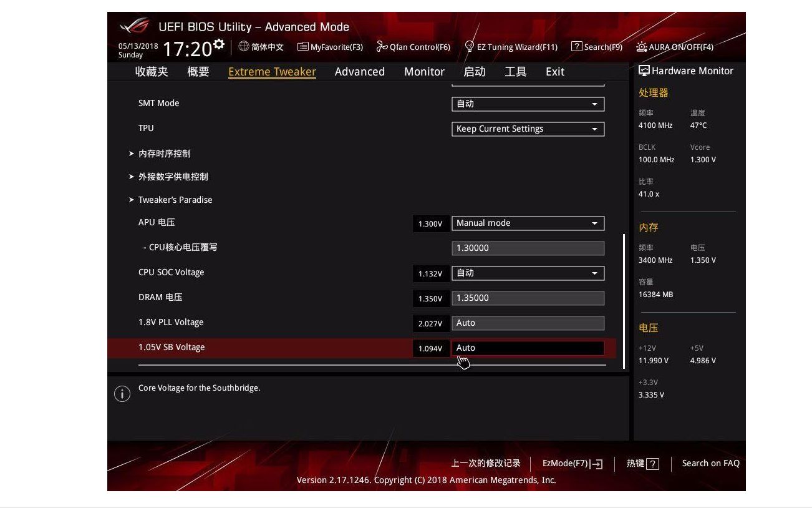Open the Exit tab
This screenshot has height=508, width=812.
click(555, 72)
